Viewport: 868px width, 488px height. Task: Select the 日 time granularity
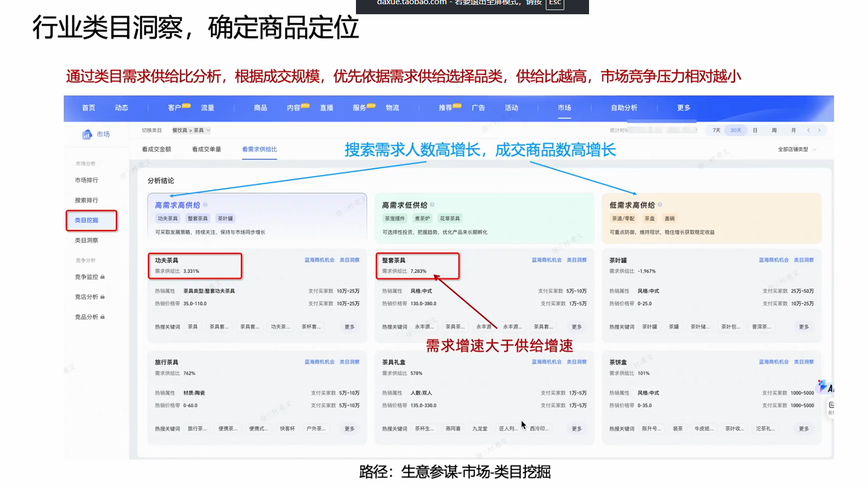(755, 130)
